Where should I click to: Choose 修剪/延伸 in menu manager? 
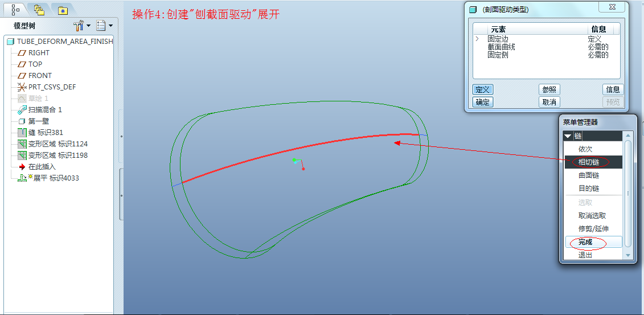(593, 229)
